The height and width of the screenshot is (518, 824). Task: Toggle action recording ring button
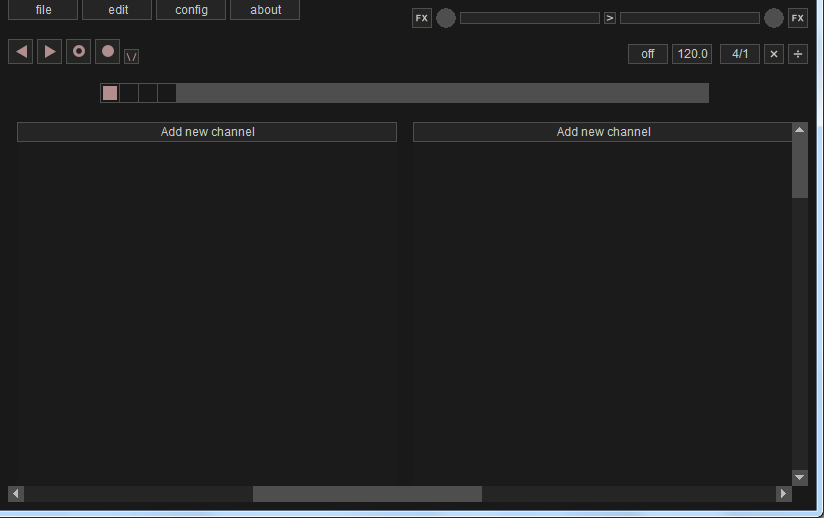pos(78,51)
